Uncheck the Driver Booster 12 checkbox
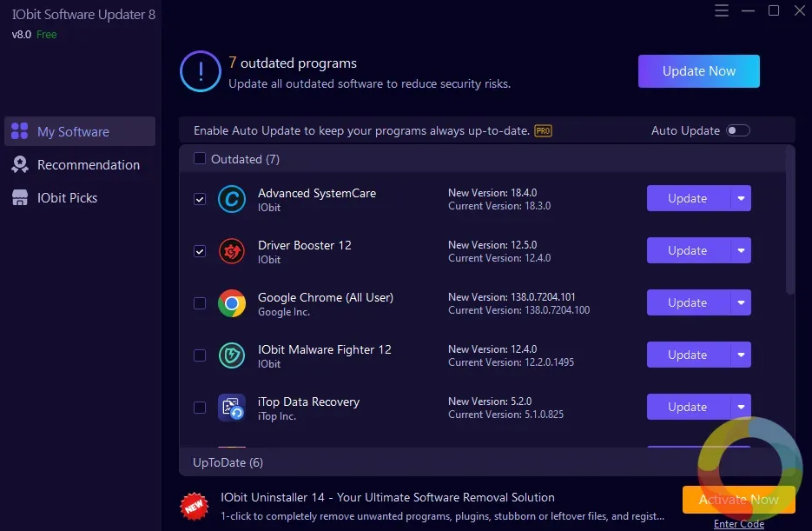Viewport: 812px width, 531px height. 200,251
